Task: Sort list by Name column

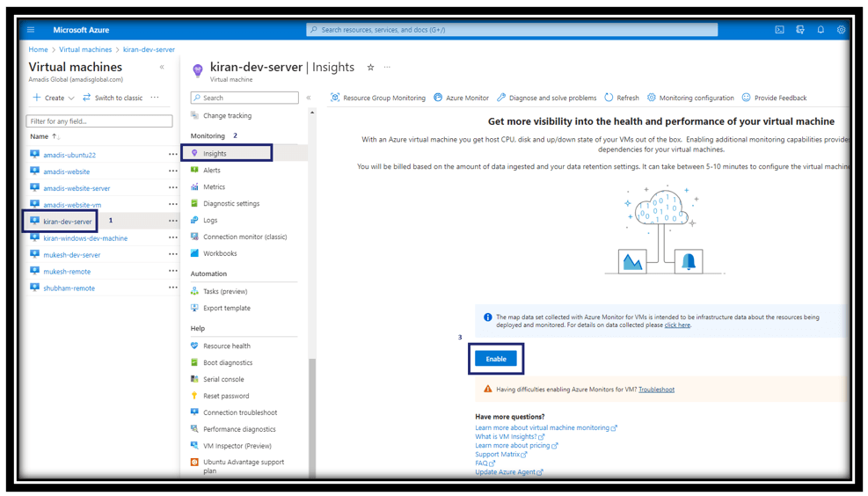Action: [x=45, y=136]
